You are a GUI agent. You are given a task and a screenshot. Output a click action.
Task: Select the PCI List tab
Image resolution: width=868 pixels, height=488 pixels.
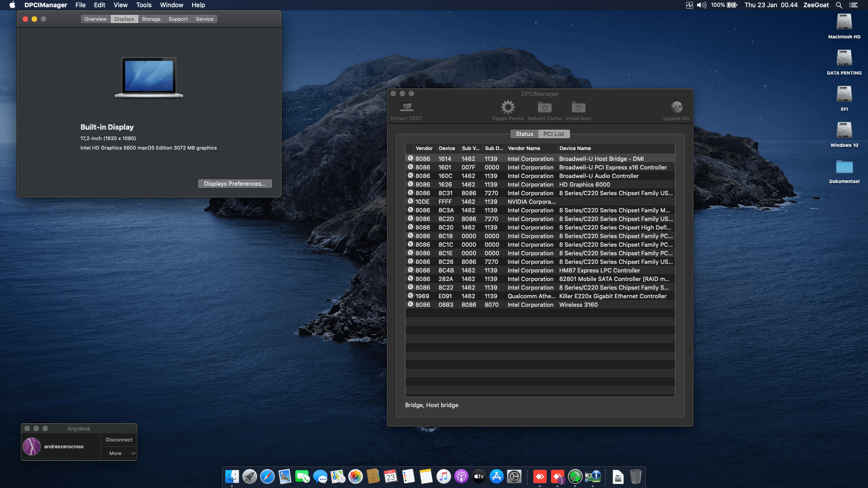[x=553, y=134]
